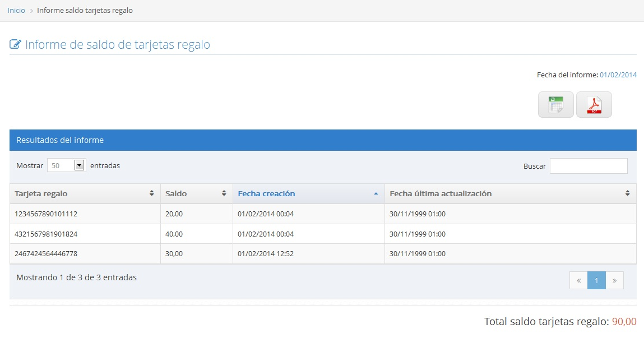Sort by Fecha última actualización arrows
This screenshot has width=644, height=338.
[627, 193]
